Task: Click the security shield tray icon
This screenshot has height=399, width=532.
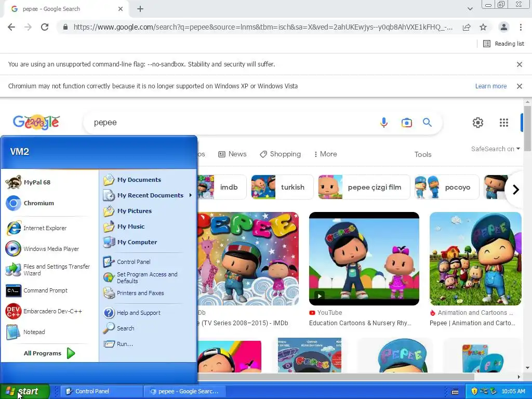Action: (x=474, y=391)
